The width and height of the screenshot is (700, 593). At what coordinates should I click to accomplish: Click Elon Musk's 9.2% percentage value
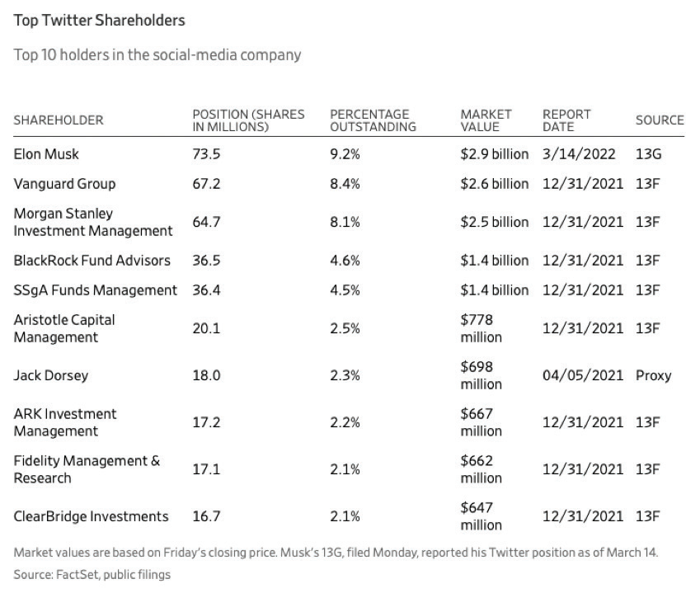coord(345,154)
